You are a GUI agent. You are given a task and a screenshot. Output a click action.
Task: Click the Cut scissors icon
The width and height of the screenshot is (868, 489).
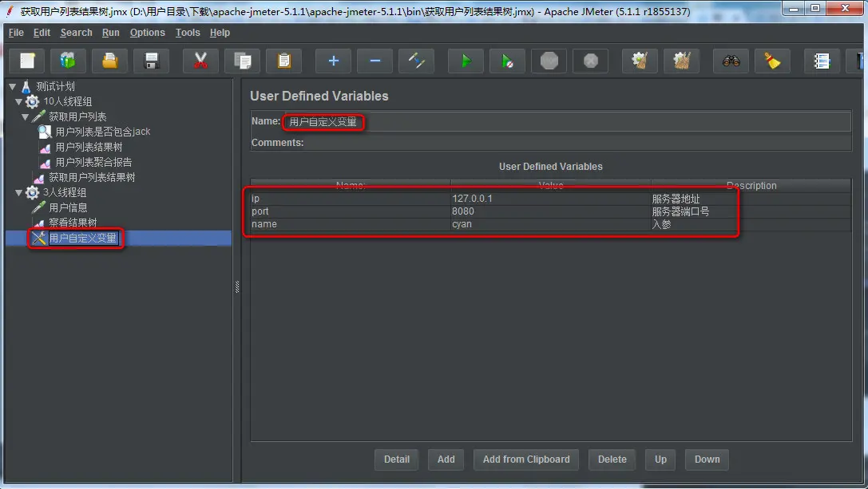pyautogui.click(x=200, y=61)
